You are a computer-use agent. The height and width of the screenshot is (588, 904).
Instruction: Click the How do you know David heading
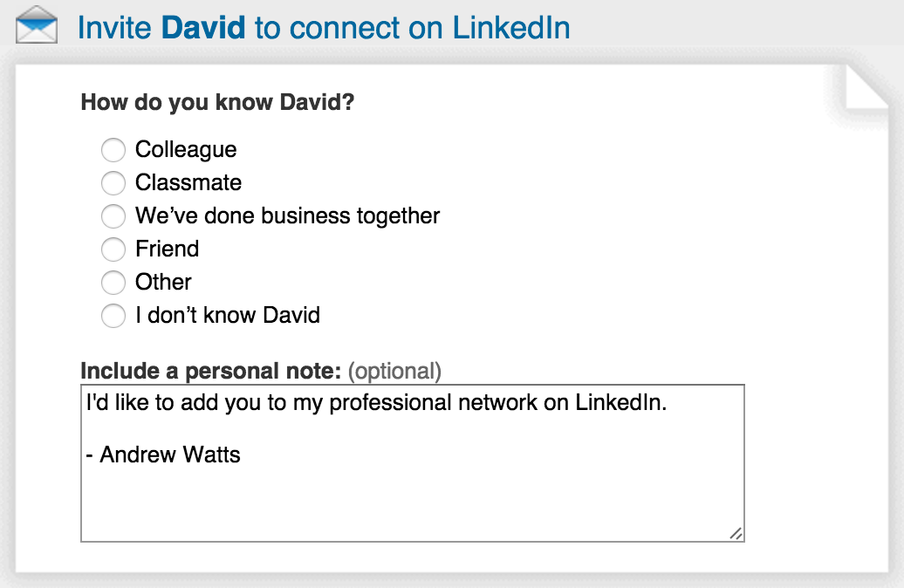click(217, 103)
